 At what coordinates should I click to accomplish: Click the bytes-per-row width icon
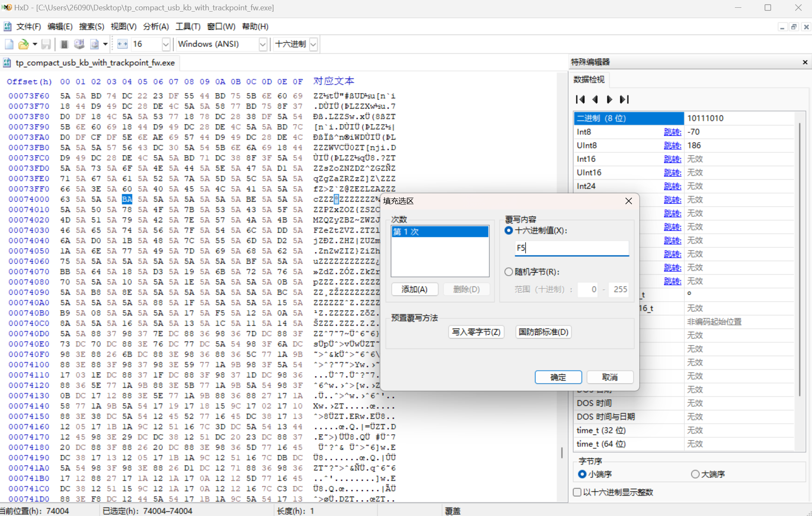tap(122, 44)
